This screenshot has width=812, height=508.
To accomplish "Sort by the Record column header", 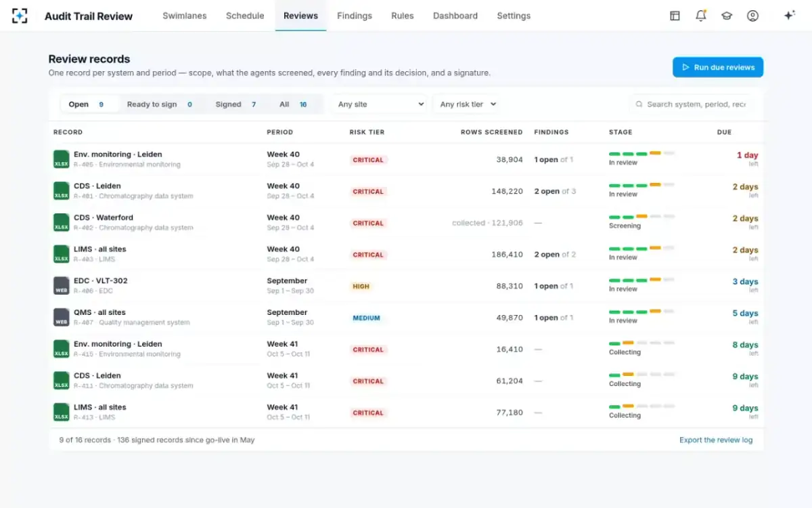I will [68, 132].
